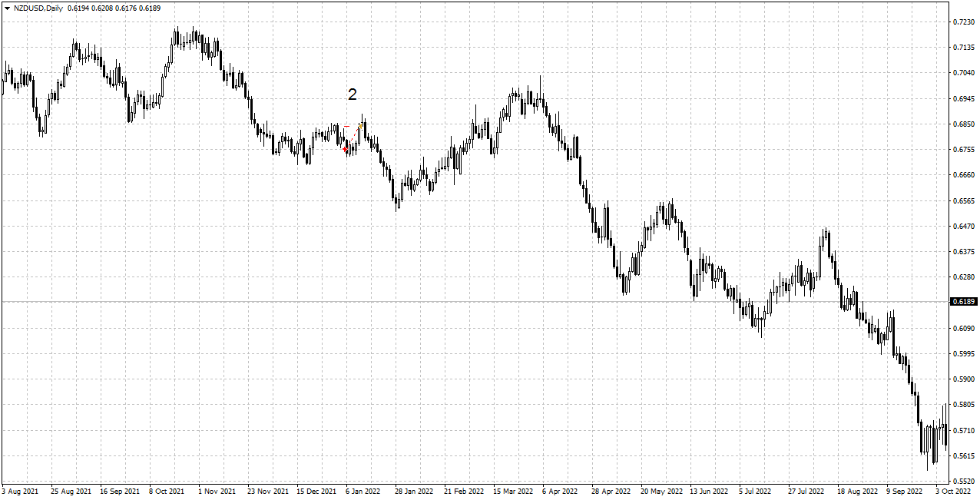Screen dimensions: 980x500
Task: Click the 0.5900 price axis label
Action: coord(965,379)
